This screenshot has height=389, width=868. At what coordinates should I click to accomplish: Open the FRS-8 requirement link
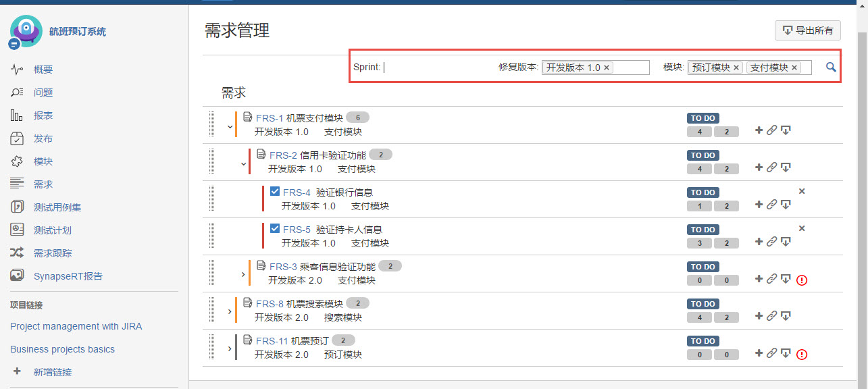coord(270,303)
